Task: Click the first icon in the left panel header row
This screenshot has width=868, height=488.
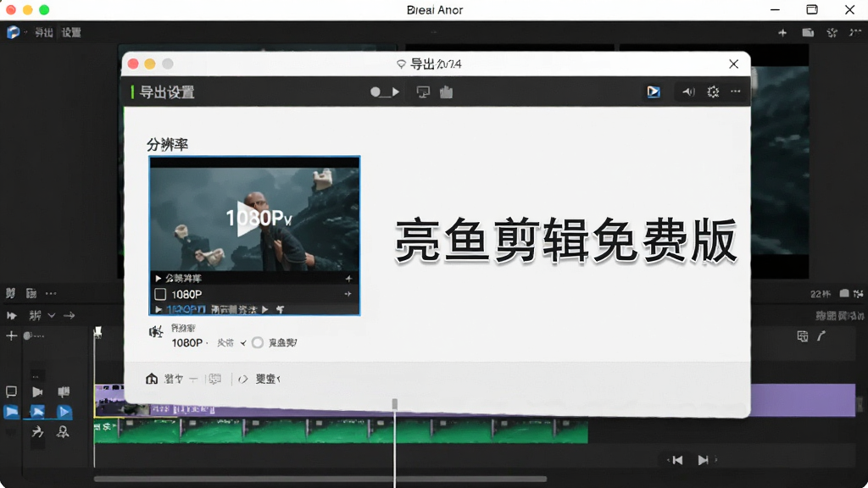Action: point(10,293)
